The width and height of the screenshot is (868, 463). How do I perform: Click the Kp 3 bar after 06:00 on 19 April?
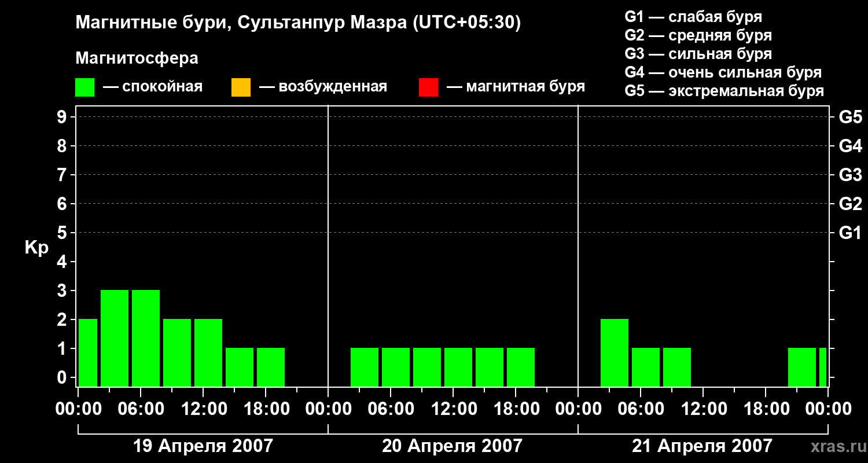coord(146,338)
